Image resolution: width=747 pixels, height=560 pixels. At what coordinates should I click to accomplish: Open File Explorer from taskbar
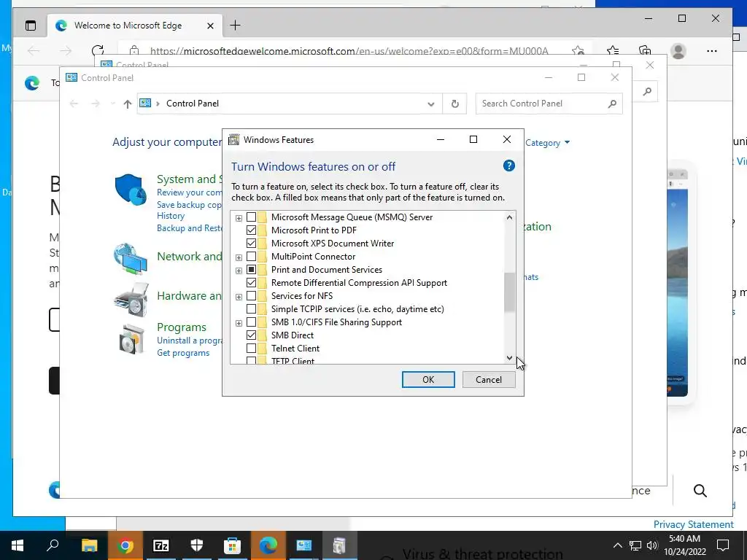(x=89, y=545)
